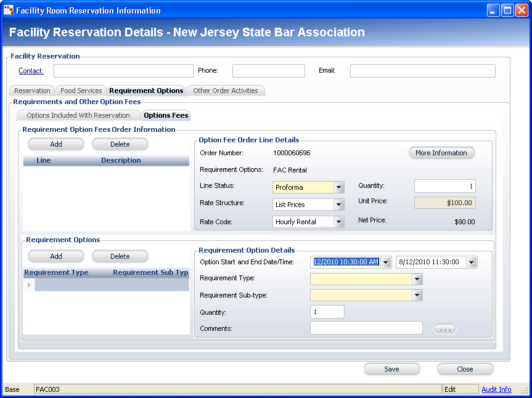532x398 pixels.
Task: Maximize the Facility Room Reservation window
Action: [507, 10]
